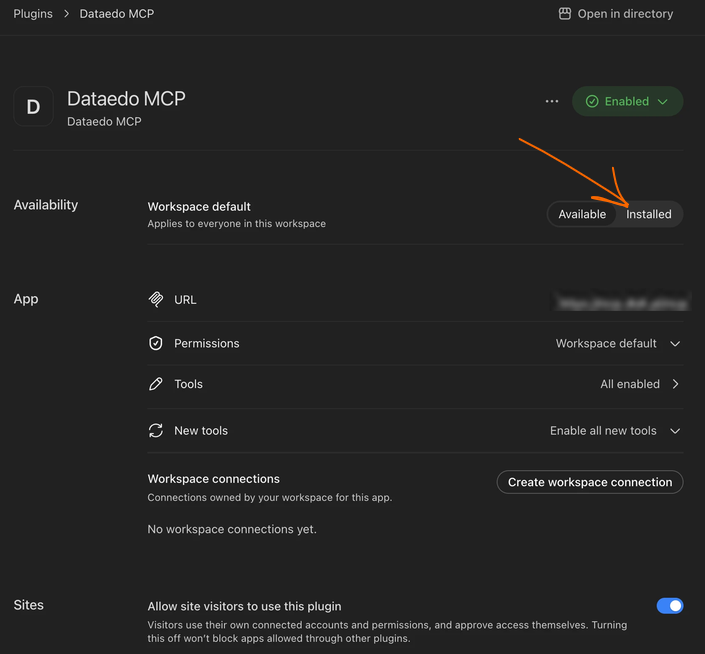Screen dimensions: 705x654
Task: Click the URL link icon
Action: tap(156, 299)
